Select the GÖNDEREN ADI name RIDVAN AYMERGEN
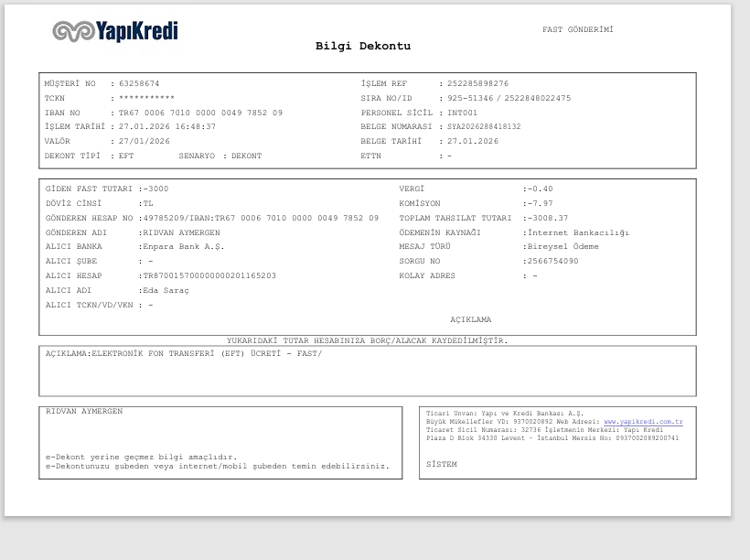Viewport: 750px width, 560px height. pos(182,232)
